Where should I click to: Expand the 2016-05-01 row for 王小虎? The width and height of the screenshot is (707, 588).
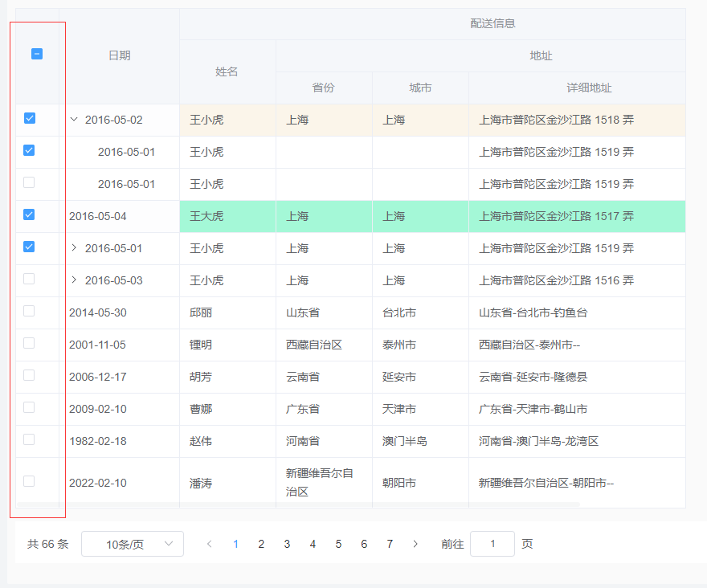click(73, 247)
